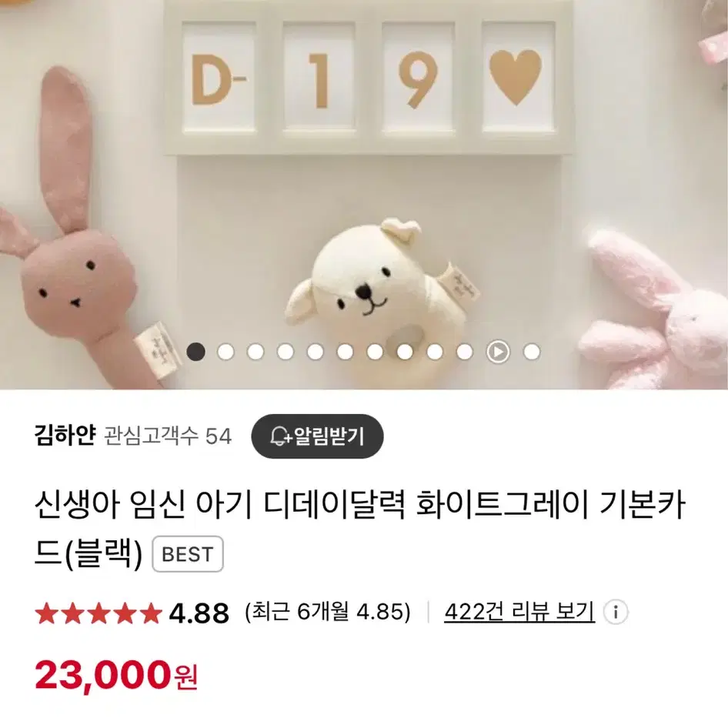This screenshot has height=728, width=728.
Task: Select the last carousel indicator dot
Action: pyautogui.click(x=532, y=352)
